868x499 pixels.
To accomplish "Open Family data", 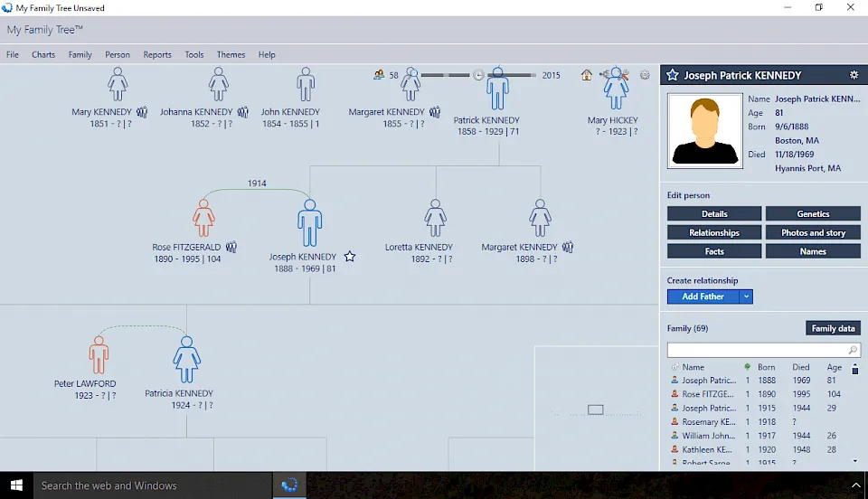I will (833, 328).
